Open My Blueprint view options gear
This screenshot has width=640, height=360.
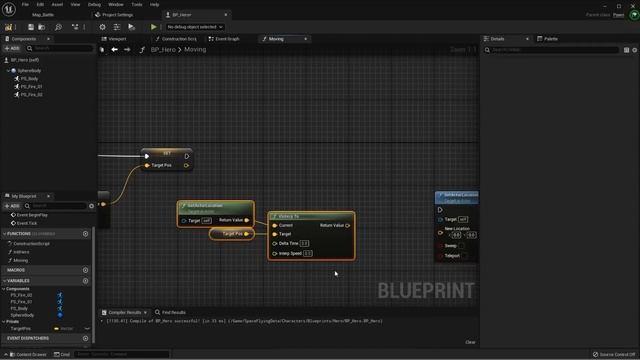[x=91, y=206]
